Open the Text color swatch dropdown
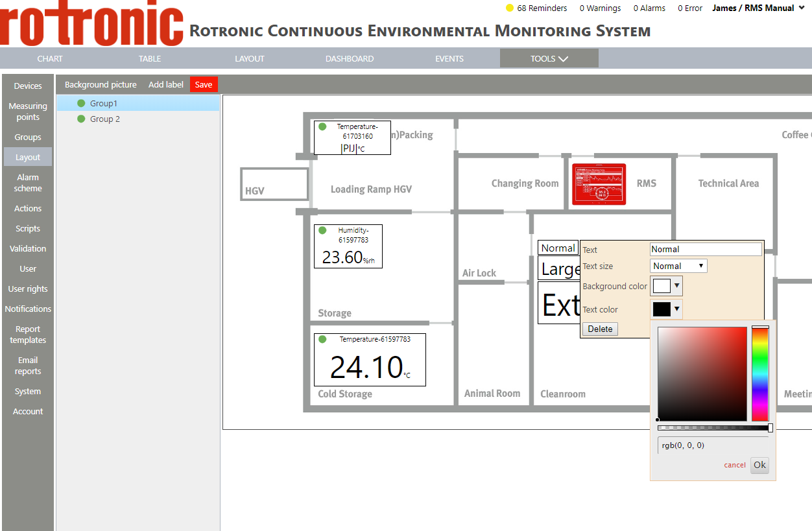Viewport: 812px width, 531px height. 667,309
